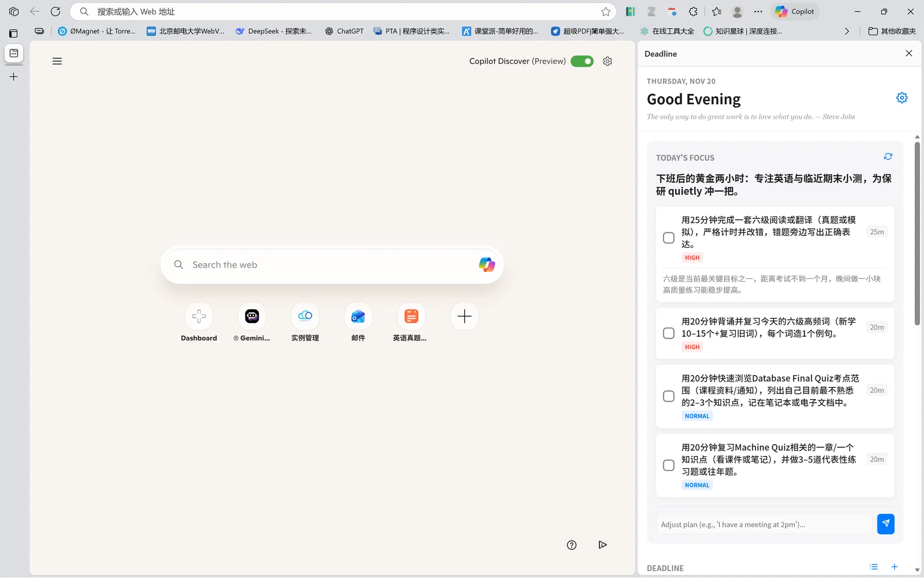The width and height of the screenshot is (924, 578).
Task: Add a new deadline with the plus icon
Action: (x=894, y=567)
